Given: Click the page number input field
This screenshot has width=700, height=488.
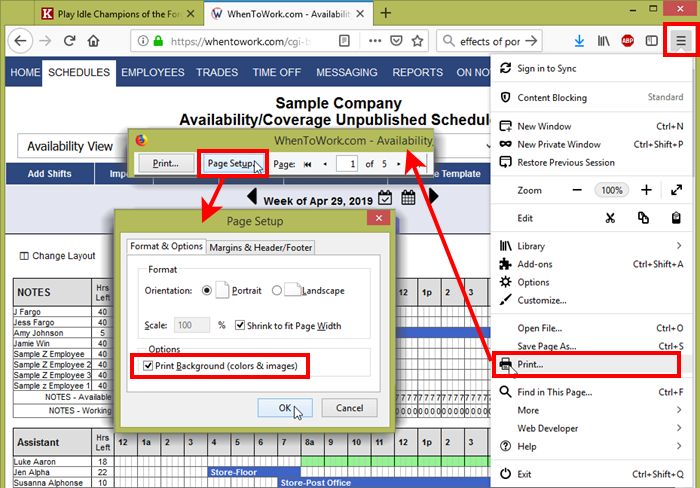Looking at the screenshot, I should [346, 163].
